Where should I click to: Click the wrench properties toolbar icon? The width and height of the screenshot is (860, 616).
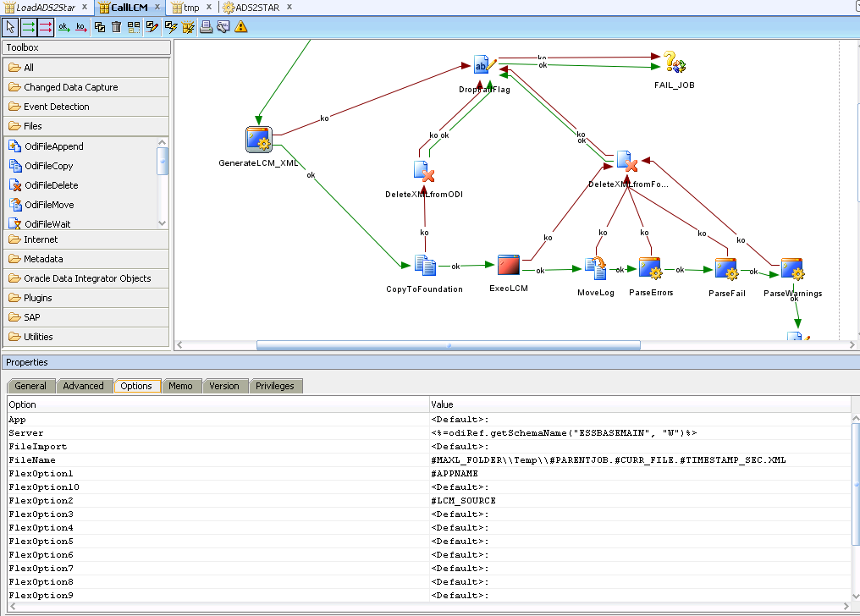223,27
